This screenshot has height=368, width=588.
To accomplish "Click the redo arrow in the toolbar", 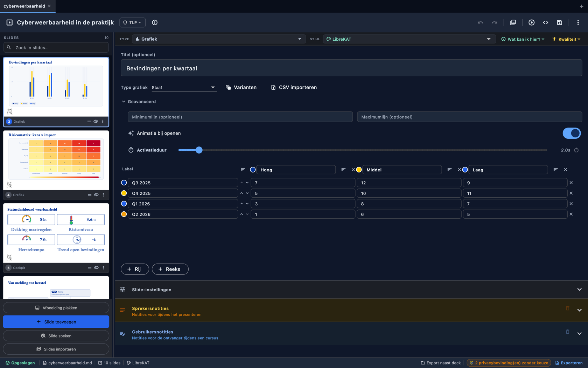I will [494, 22].
